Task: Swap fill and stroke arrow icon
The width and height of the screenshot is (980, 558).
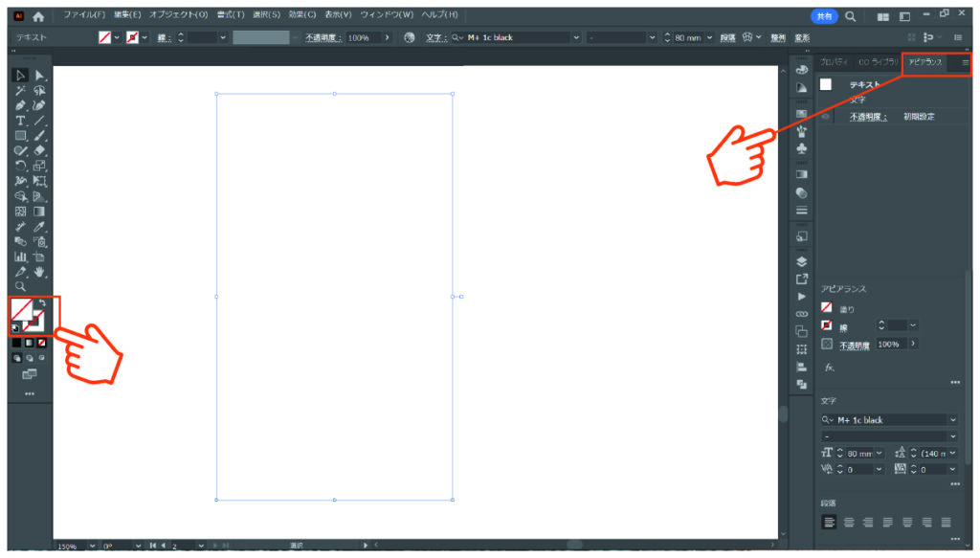Action: (42, 303)
